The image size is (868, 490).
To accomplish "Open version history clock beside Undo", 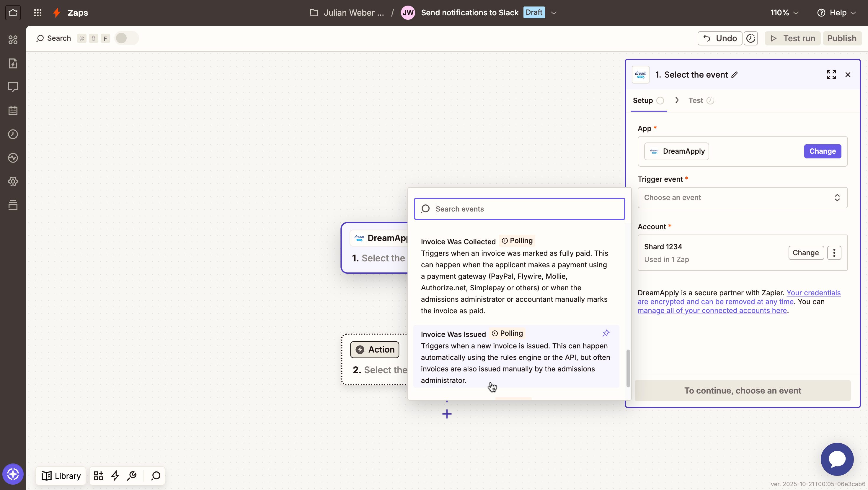I will click(751, 38).
